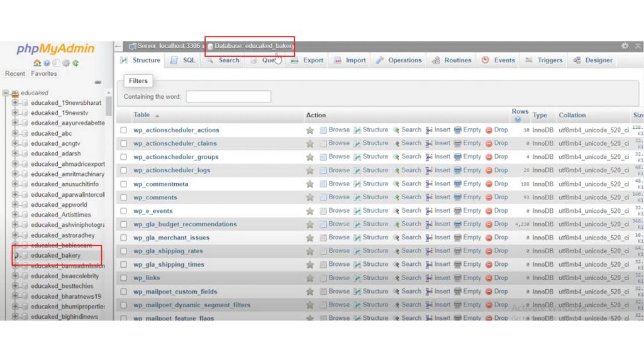Favorite the wp_commentmeta table star
Image resolution: width=644 pixels, height=362 pixels.
(309, 184)
